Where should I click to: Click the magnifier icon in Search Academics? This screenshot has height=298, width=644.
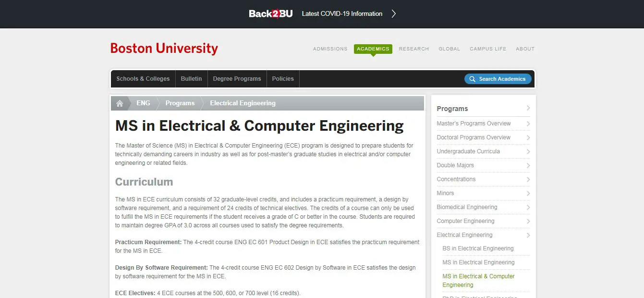[x=472, y=79]
